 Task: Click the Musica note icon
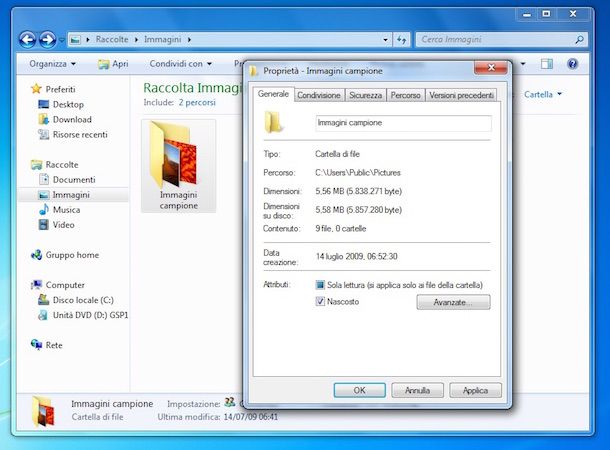(44, 210)
